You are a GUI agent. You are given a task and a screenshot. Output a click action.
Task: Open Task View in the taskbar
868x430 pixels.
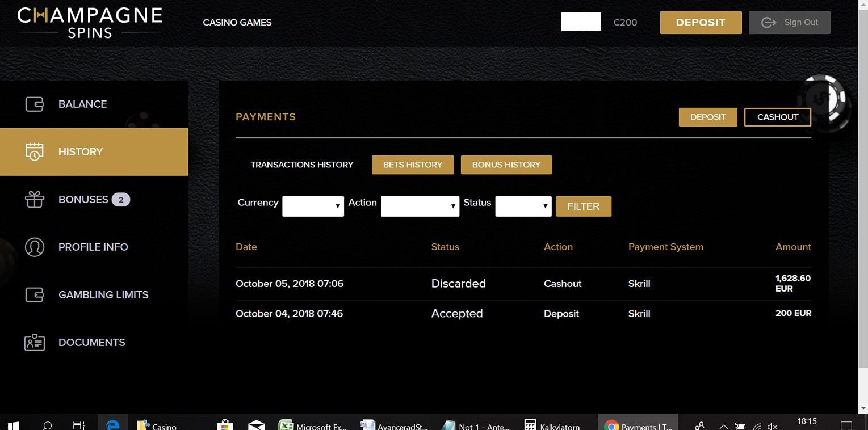coord(79,425)
